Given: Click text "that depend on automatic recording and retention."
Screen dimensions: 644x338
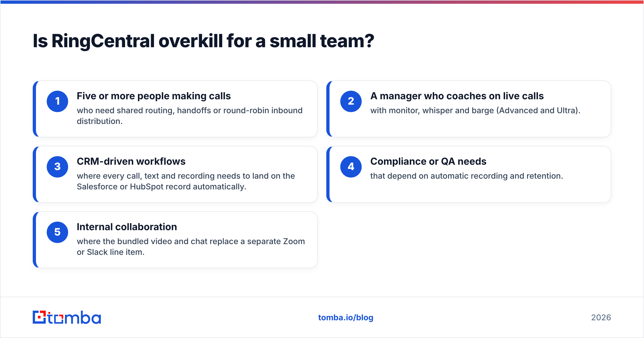Looking at the screenshot, I should pos(467,176).
